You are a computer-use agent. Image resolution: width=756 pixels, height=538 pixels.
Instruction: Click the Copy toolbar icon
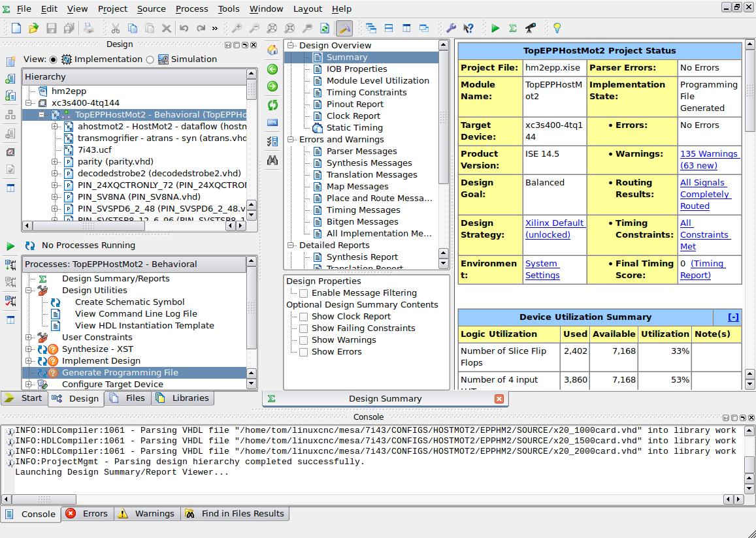[132, 28]
